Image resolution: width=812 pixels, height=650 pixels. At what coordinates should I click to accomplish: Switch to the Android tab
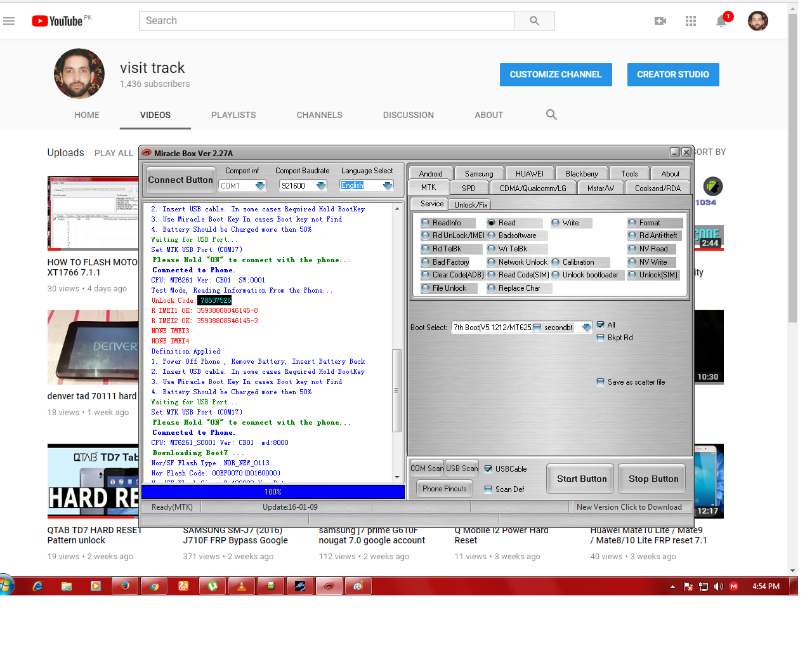tap(431, 173)
